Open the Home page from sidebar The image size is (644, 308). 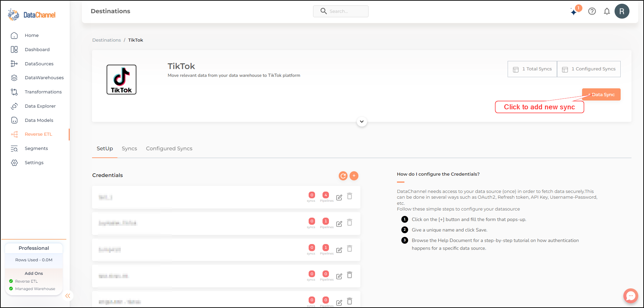coord(31,36)
